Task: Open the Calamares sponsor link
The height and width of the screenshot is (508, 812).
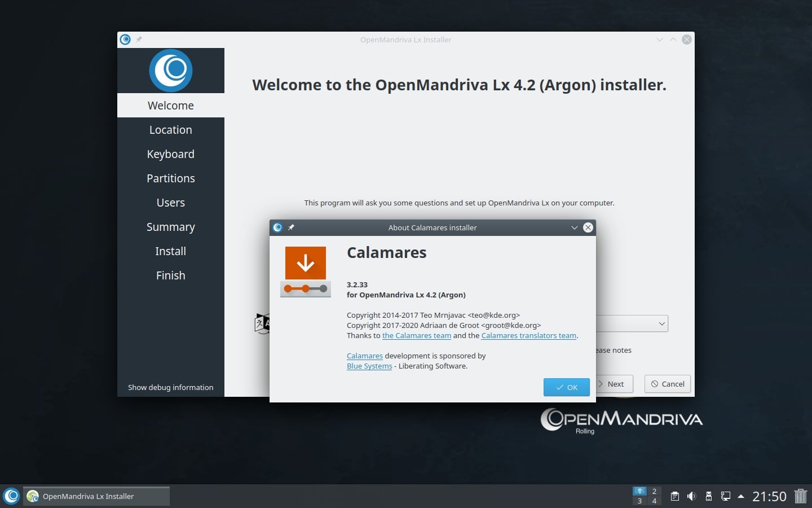Action: tap(365, 356)
